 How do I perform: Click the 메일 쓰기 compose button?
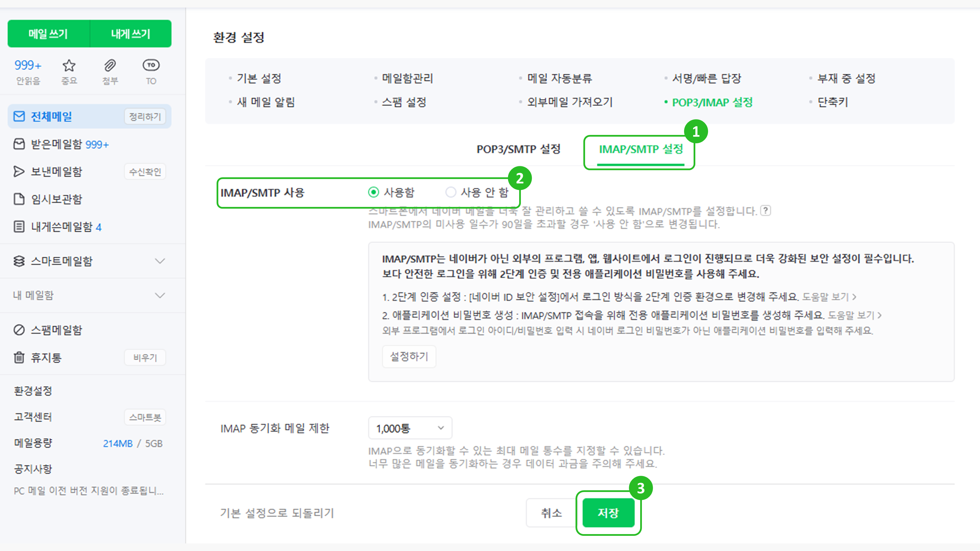pyautogui.click(x=48, y=34)
